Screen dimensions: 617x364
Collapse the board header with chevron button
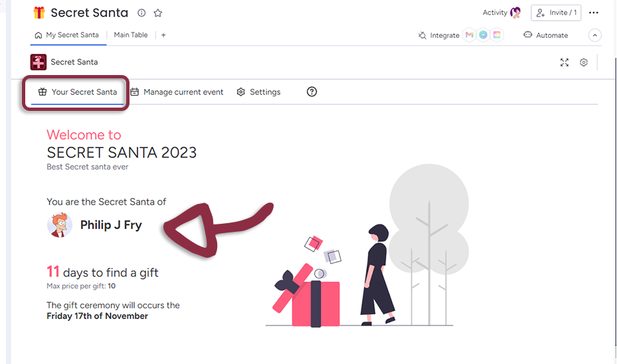(595, 35)
